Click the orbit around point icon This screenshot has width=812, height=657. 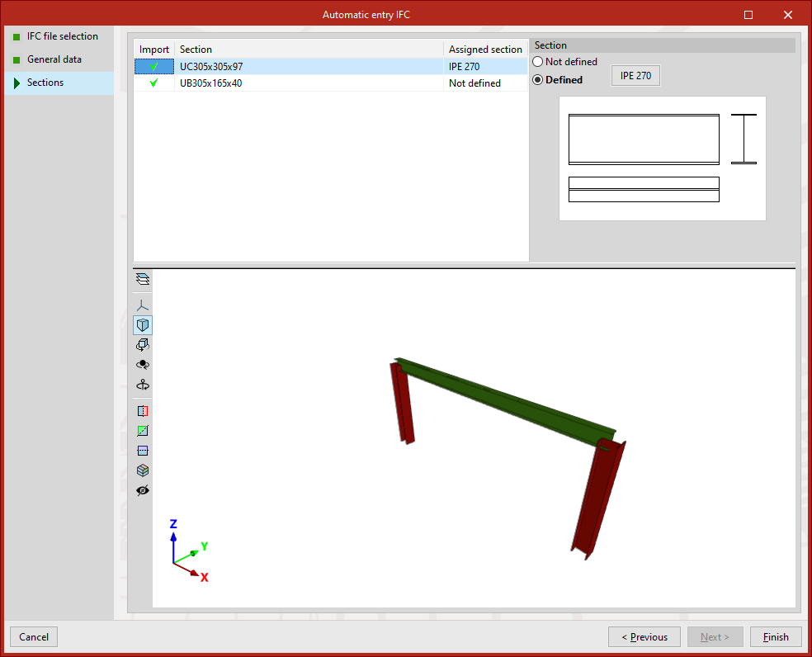tap(143, 365)
